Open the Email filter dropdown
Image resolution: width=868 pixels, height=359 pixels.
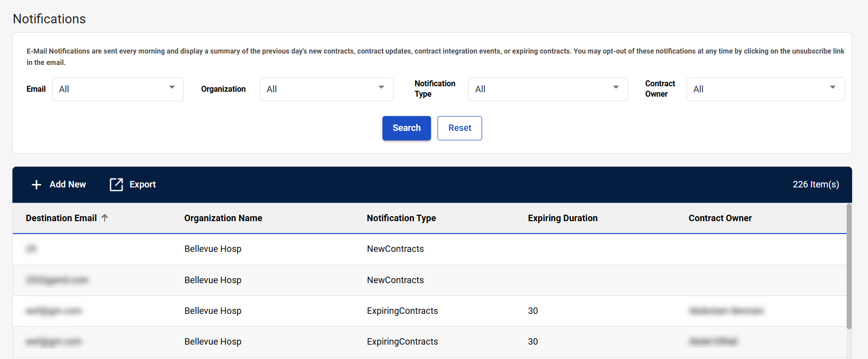point(118,89)
